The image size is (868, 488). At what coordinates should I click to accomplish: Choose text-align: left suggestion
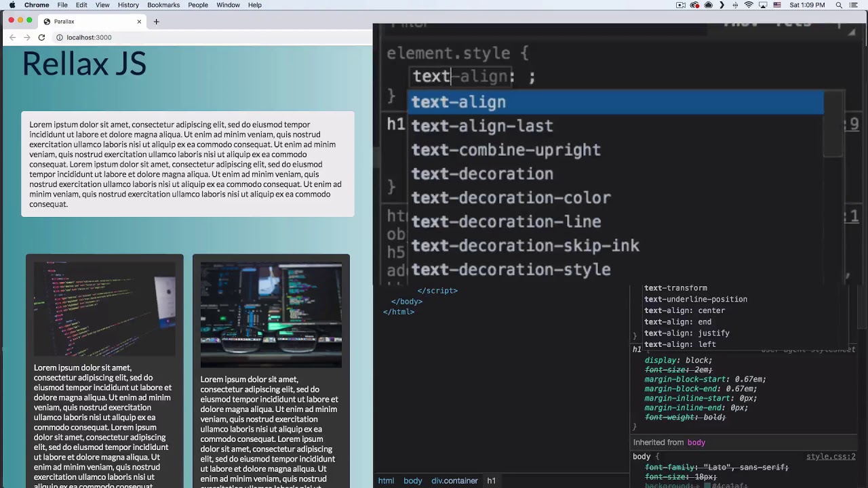point(680,344)
